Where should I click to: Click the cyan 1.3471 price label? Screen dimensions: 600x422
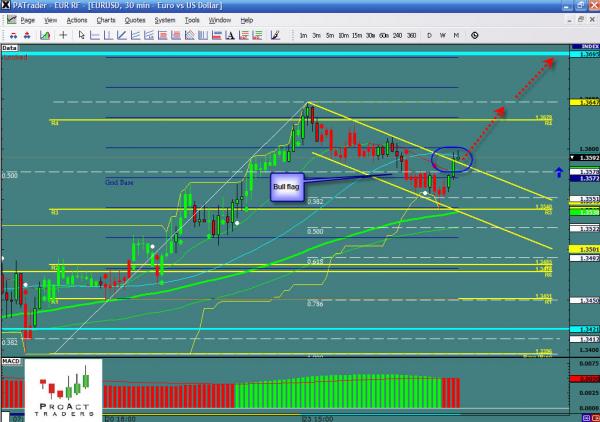pos(584,329)
